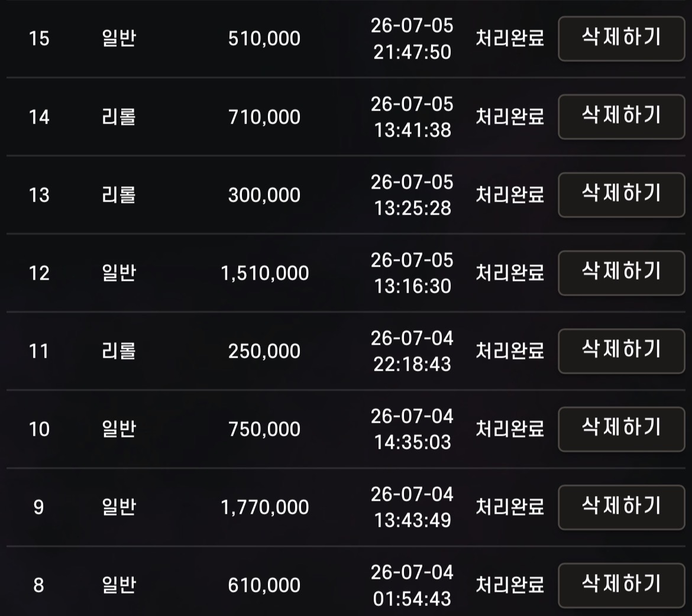Delete row 15 using 삭제하기 button
692x616 pixels.
click(622, 38)
